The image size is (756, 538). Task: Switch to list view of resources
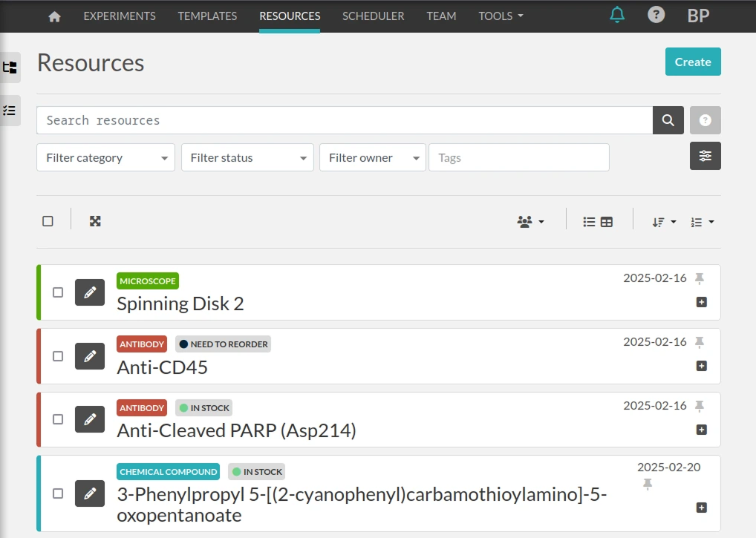click(x=589, y=220)
